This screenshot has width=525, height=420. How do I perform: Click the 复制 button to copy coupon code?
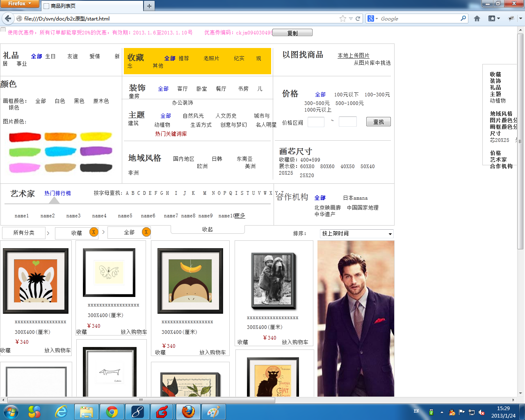tap(292, 33)
